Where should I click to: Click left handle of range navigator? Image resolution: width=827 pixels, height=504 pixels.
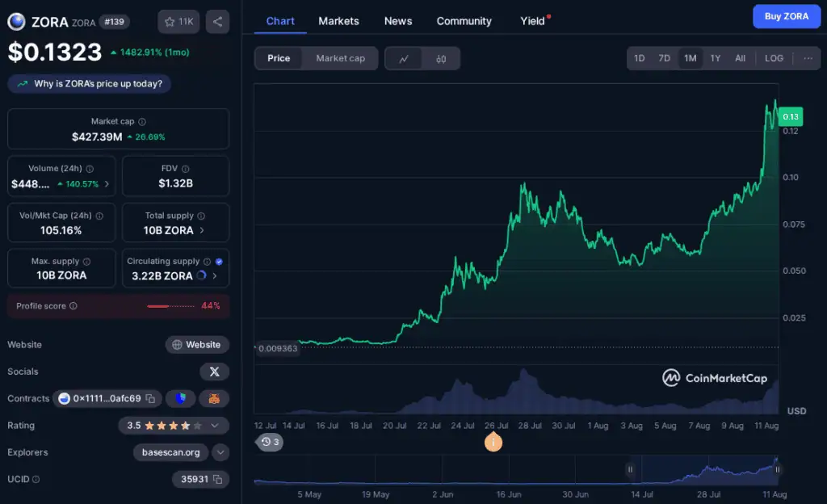630,469
